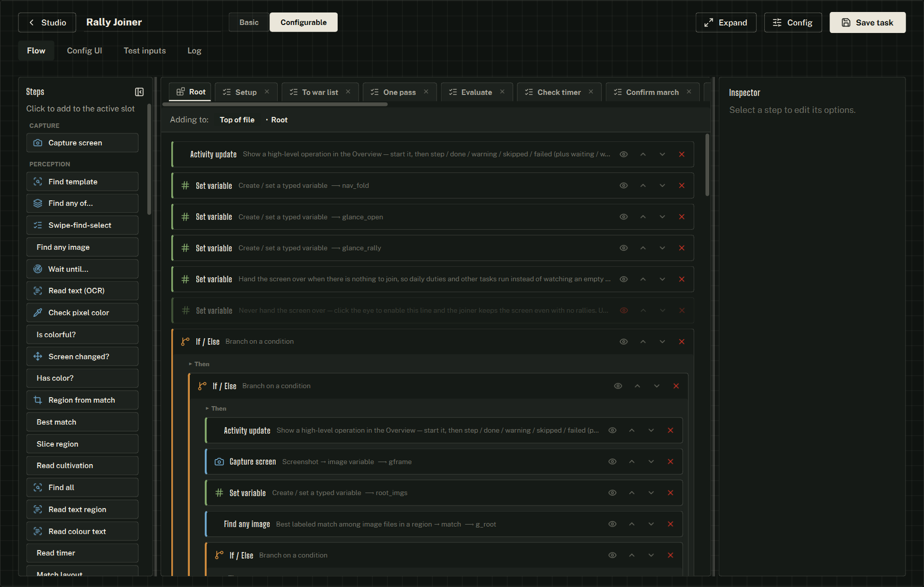924x587 pixels.
Task: Add a Check pixel color step
Action: point(82,313)
